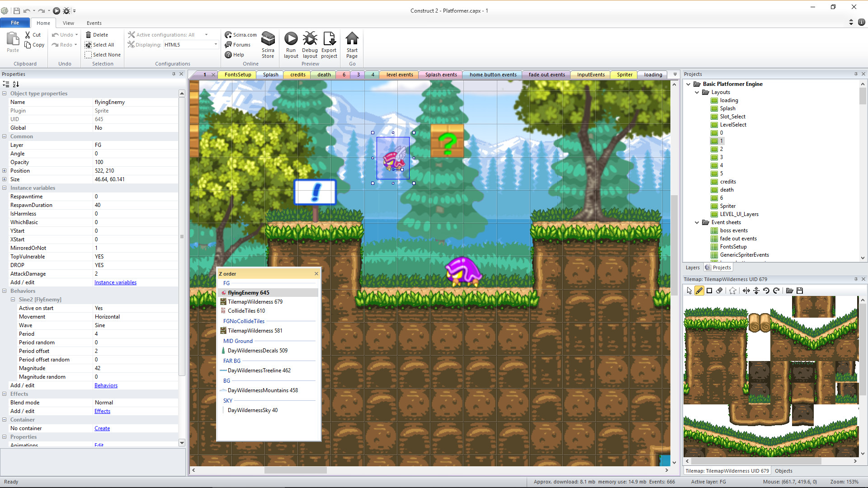
Task: Unpin the Projects panel
Action: [856, 74]
